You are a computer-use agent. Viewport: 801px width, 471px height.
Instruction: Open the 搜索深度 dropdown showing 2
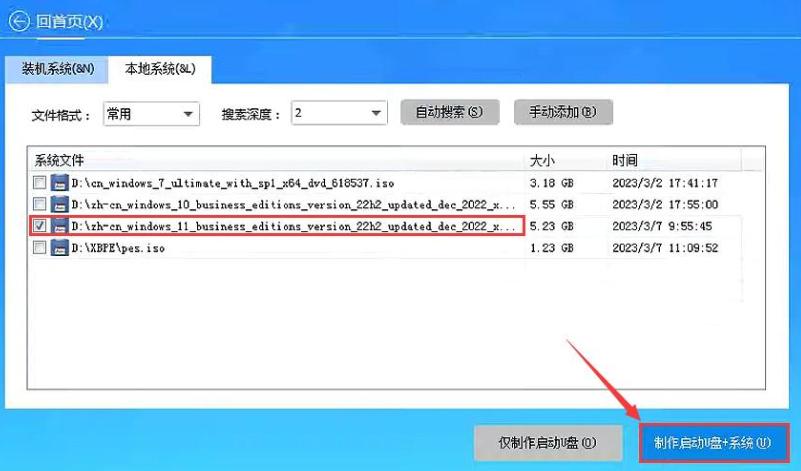point(339,113)
